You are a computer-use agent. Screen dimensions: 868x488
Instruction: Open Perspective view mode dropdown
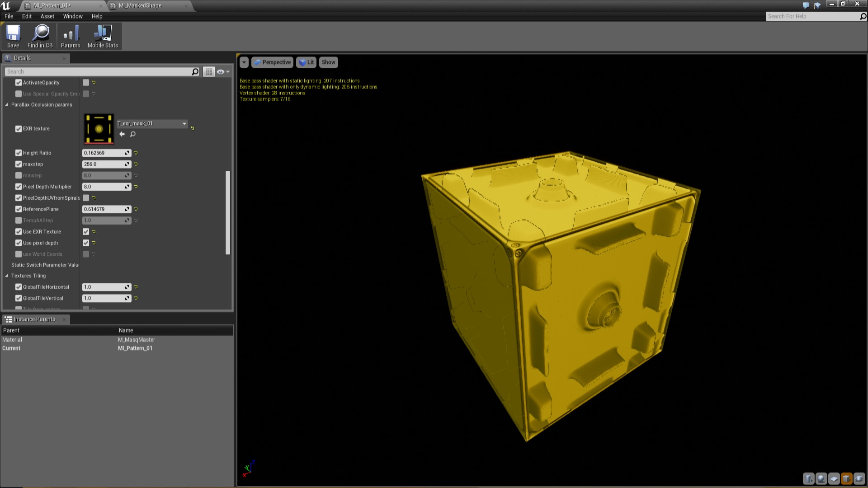click(x=272, y=62)
